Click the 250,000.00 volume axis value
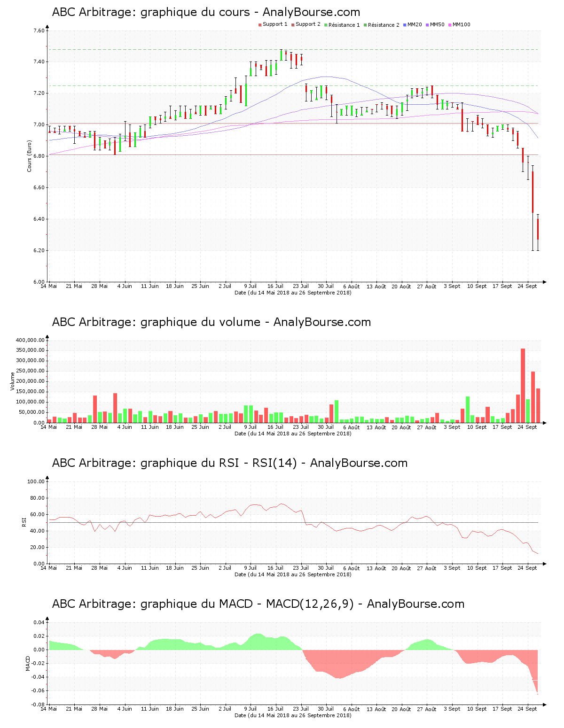 (x=30, y=371)
